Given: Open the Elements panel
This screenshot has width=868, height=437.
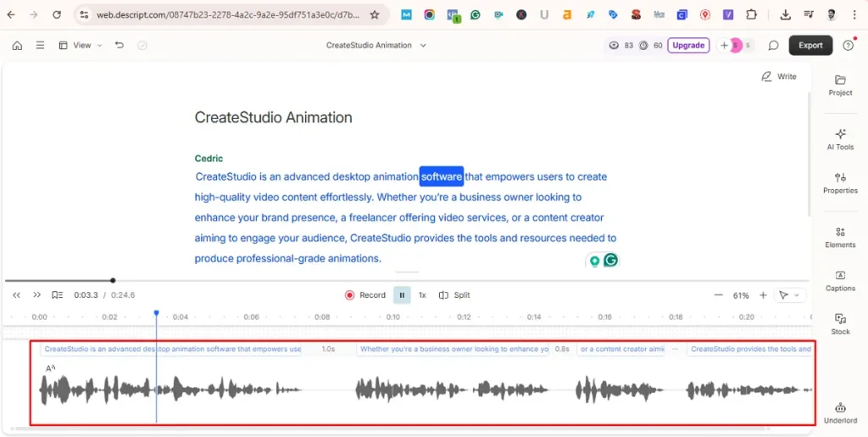Looking at the screenshot, I should pyautogui.click(x=840, y=238).
